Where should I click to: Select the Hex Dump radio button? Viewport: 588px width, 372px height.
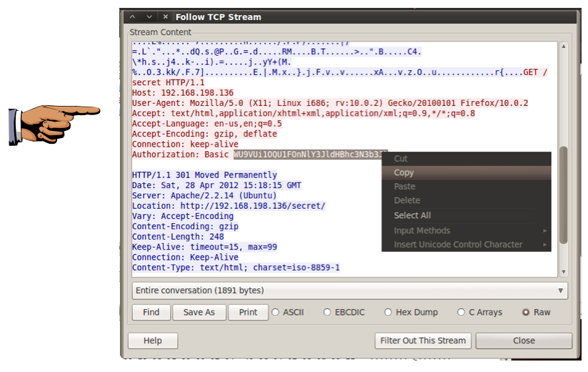388,312
